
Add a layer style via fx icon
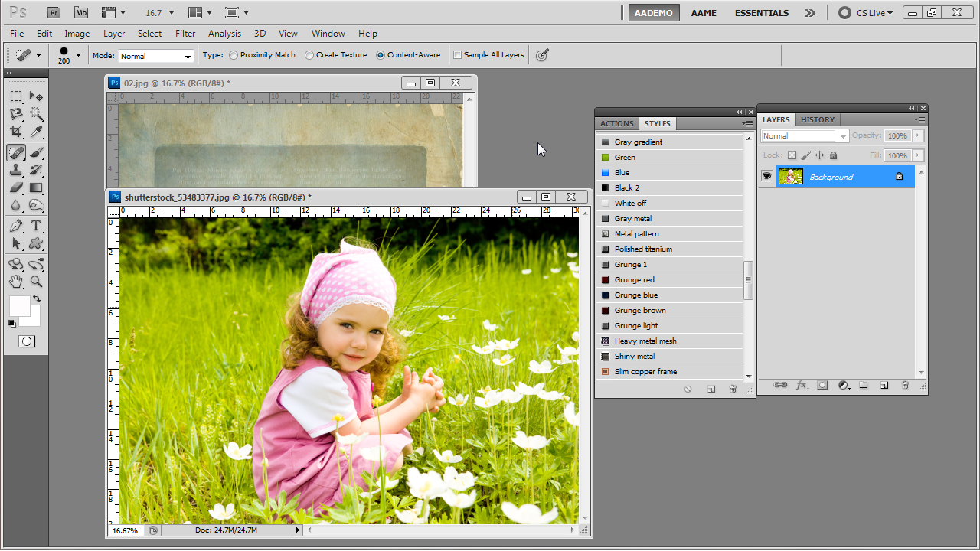coord(802,385)
